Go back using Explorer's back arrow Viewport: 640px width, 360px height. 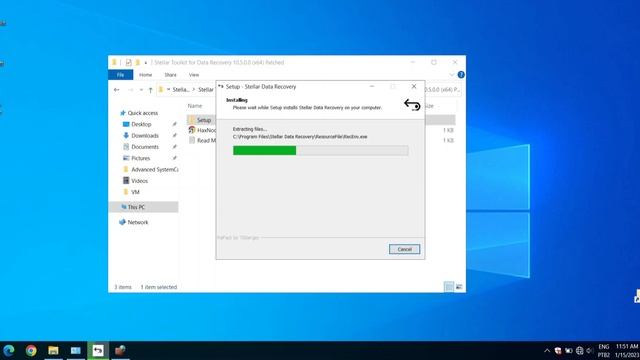pos(117,89)
